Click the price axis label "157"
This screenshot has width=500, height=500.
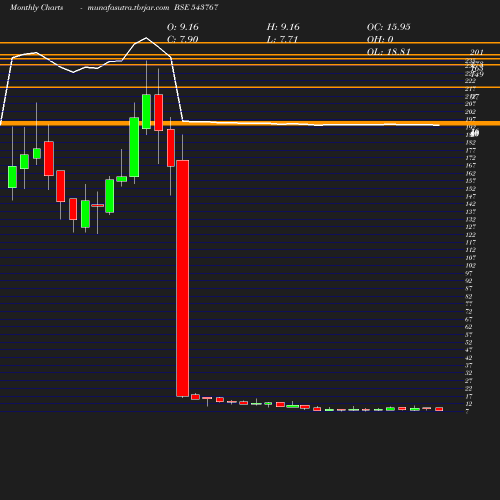(471, 181)
